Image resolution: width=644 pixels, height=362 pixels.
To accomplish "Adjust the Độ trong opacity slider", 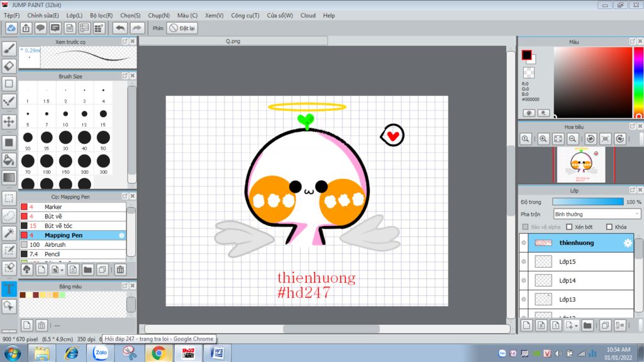I will tap(588, 201).
